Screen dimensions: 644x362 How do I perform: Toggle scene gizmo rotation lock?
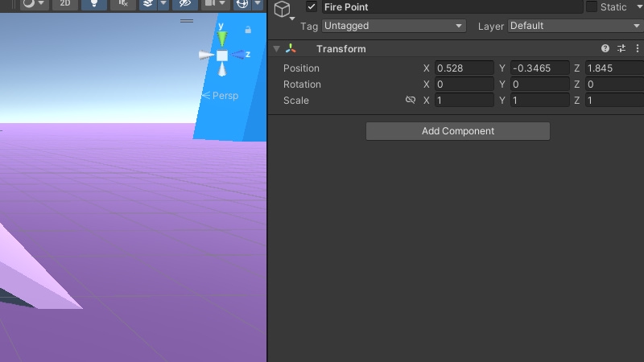(248, 30)
